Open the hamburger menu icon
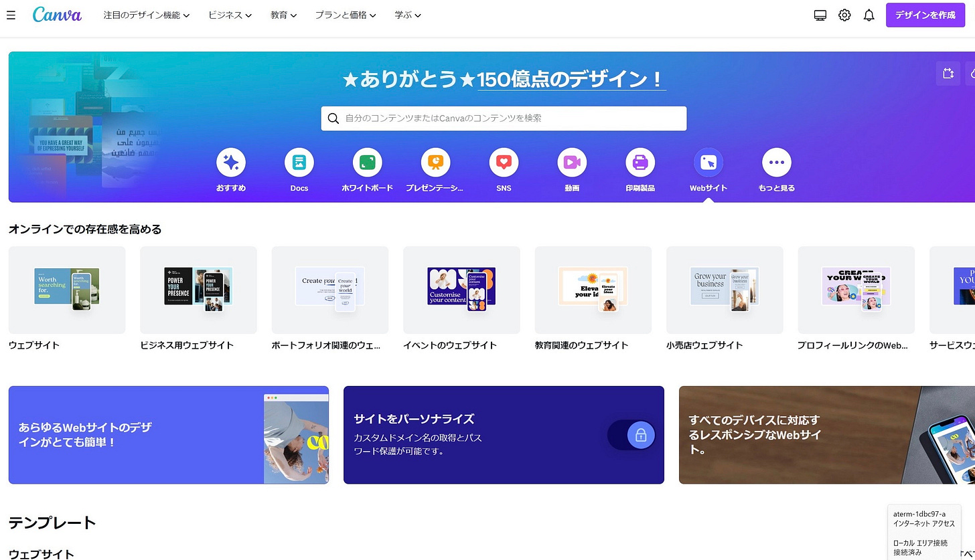 coord(11,15)
